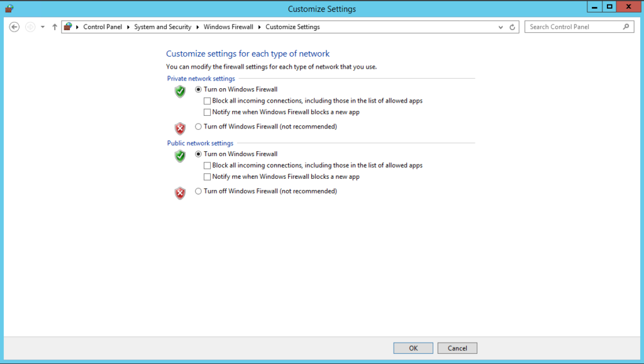The height and width of the screenshot is (364, 644).
Task: Navigate to System and Security breadcrumb
Action: [163, 26]
